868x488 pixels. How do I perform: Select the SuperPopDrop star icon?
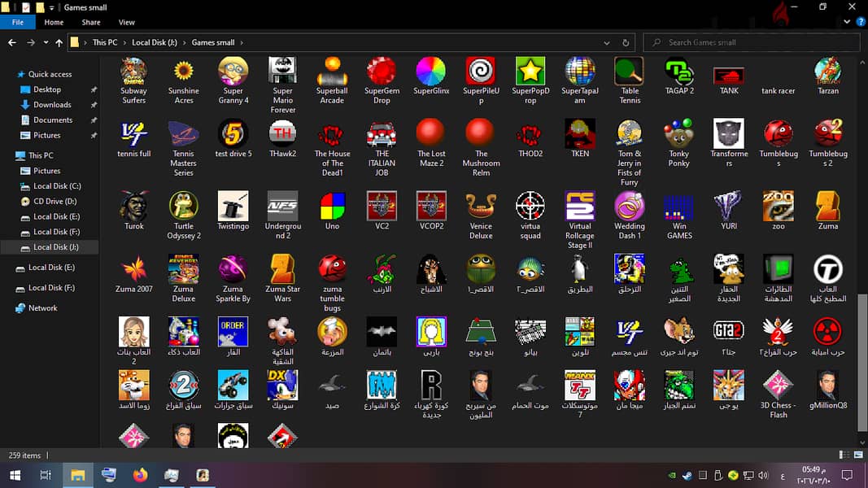pyautogui.click(x=530, y=71)
